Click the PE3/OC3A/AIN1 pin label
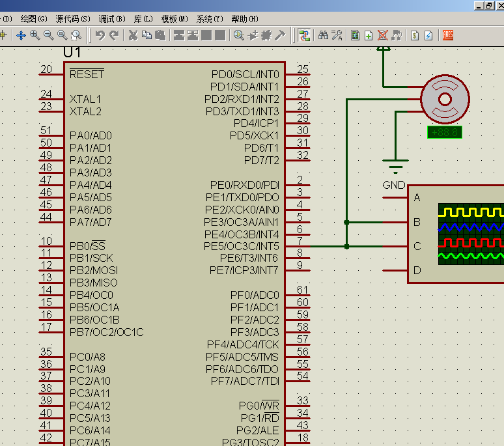This screenshot has width=504, height=446. click(x=242, y=223)
